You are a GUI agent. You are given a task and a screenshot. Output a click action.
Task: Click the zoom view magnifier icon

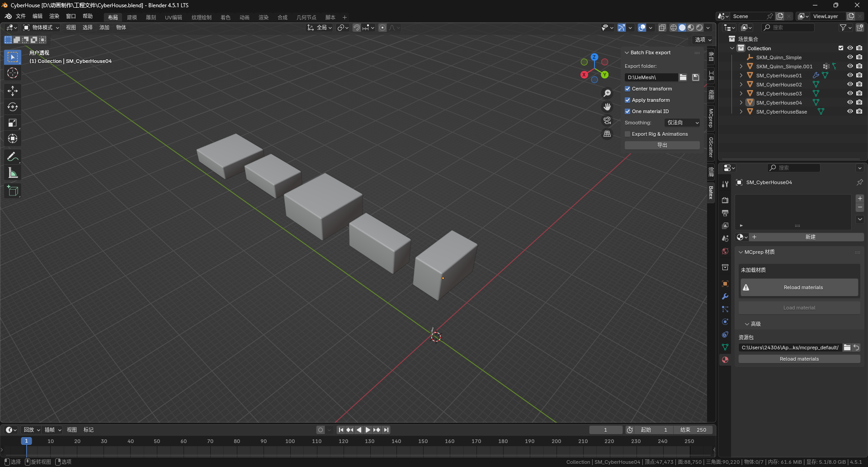coord(607,93)
